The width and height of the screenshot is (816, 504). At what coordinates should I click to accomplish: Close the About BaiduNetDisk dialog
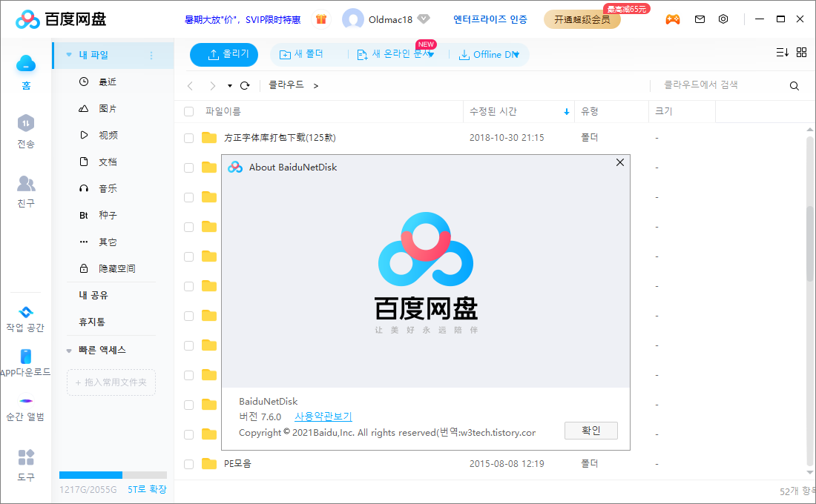[x=620, y=163]
